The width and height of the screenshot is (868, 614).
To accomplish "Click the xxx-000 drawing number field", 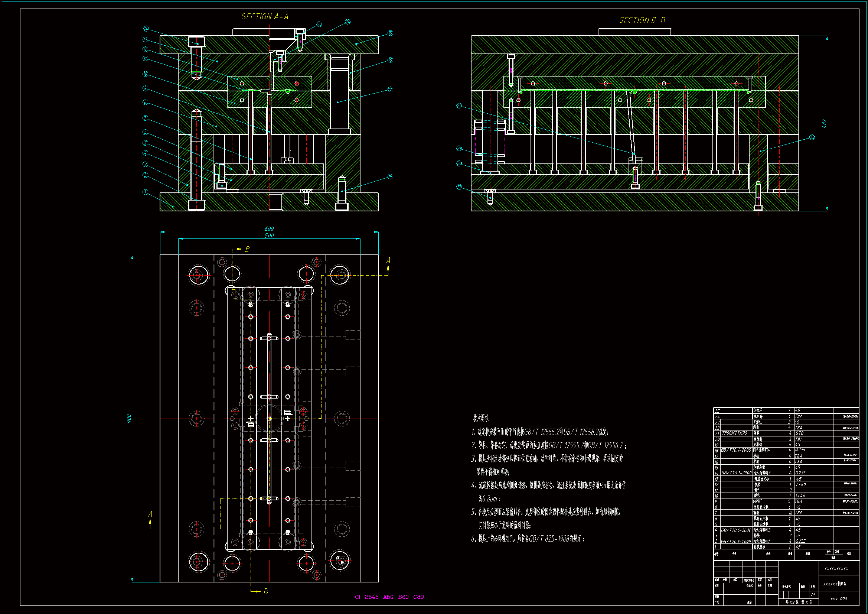I will click(839, 599).
